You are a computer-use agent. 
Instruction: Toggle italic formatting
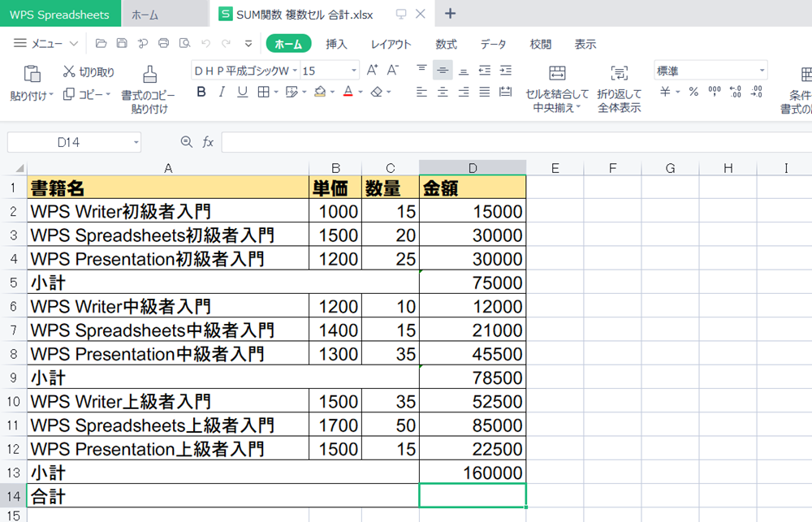222,93
